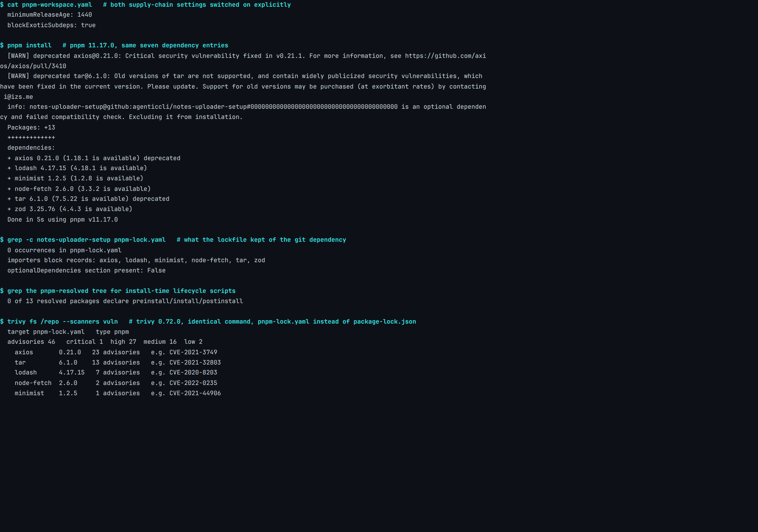Select the 'blockExoticSubdeps: true' line
This screenshot has width=758, height=532.
point(51,25)
